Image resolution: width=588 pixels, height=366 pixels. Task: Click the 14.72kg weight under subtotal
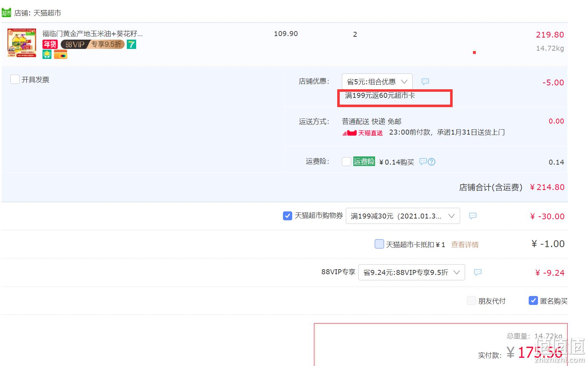click(x=550, y=48)
